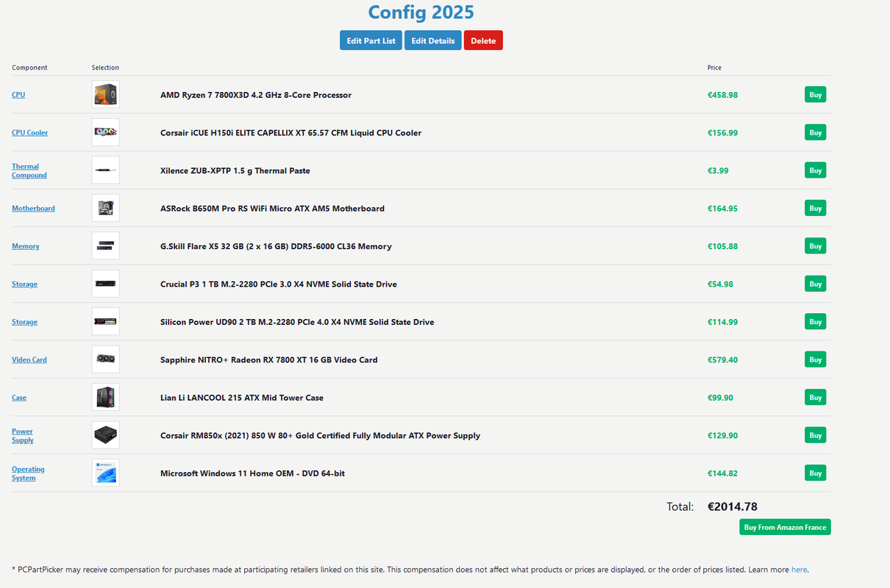Open the Video Card component link

point(29,359)
